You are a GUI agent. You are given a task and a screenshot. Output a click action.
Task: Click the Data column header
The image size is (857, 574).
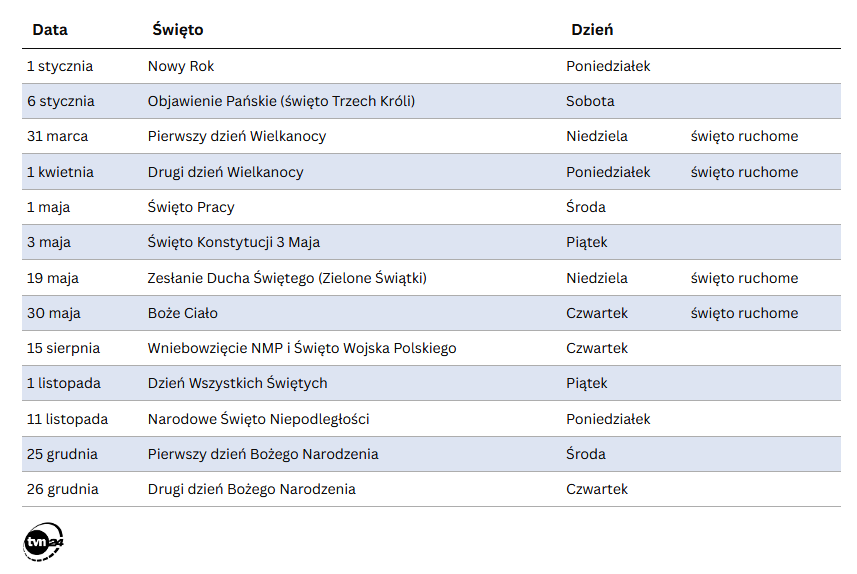tap(50, 30)
